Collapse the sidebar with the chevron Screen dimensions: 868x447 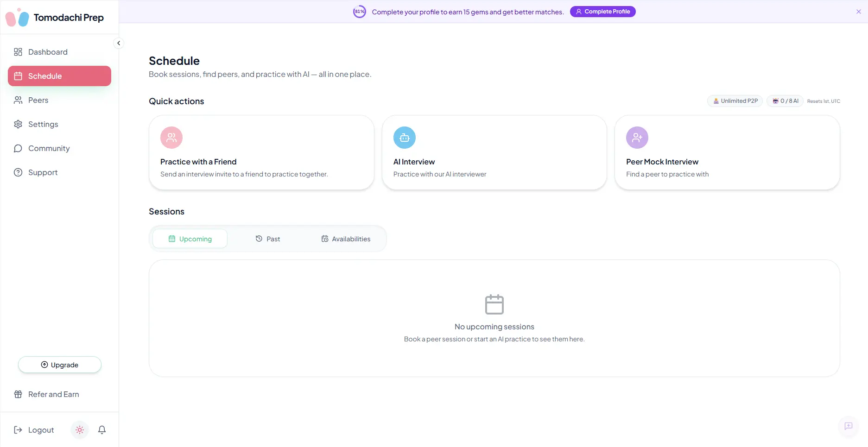(119, 43)
